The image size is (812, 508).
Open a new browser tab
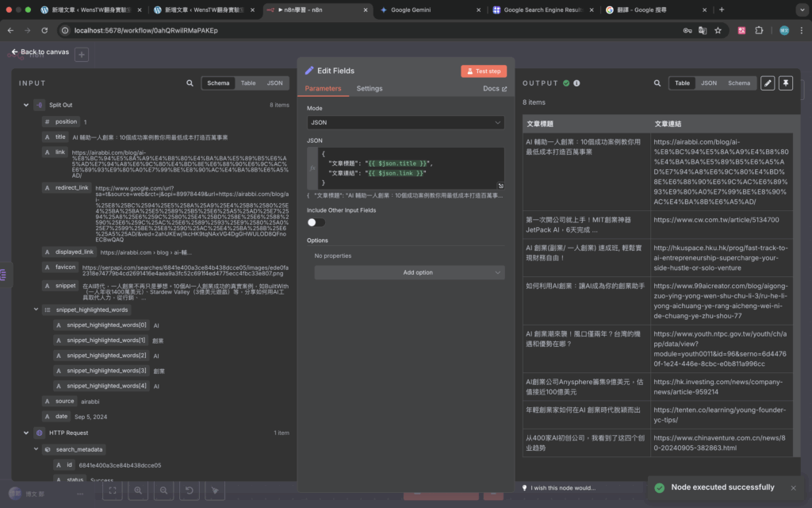tap(722, 10)
